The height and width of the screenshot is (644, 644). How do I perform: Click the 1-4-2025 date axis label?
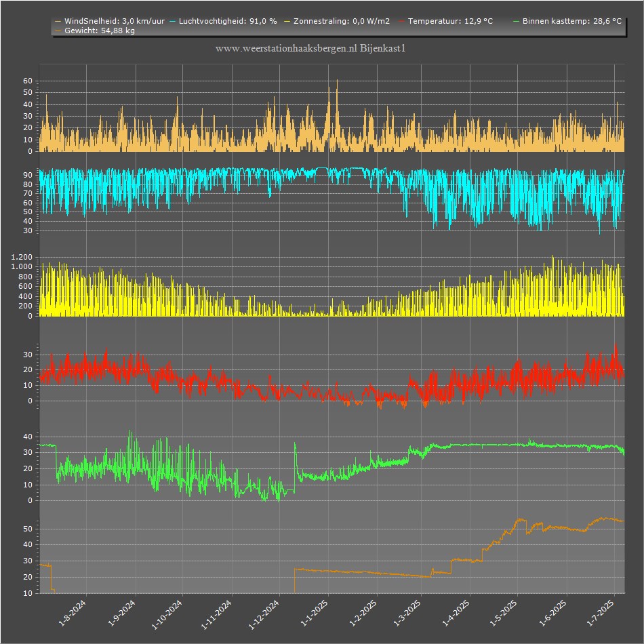click(456, 613)
